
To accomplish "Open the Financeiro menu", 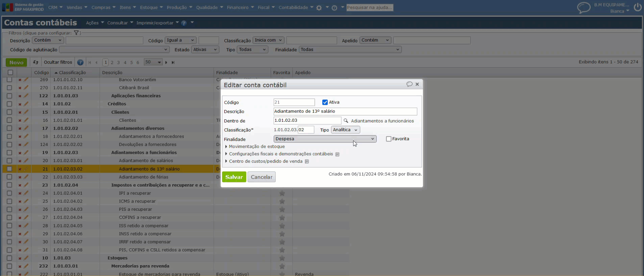I will pos(240,7).
